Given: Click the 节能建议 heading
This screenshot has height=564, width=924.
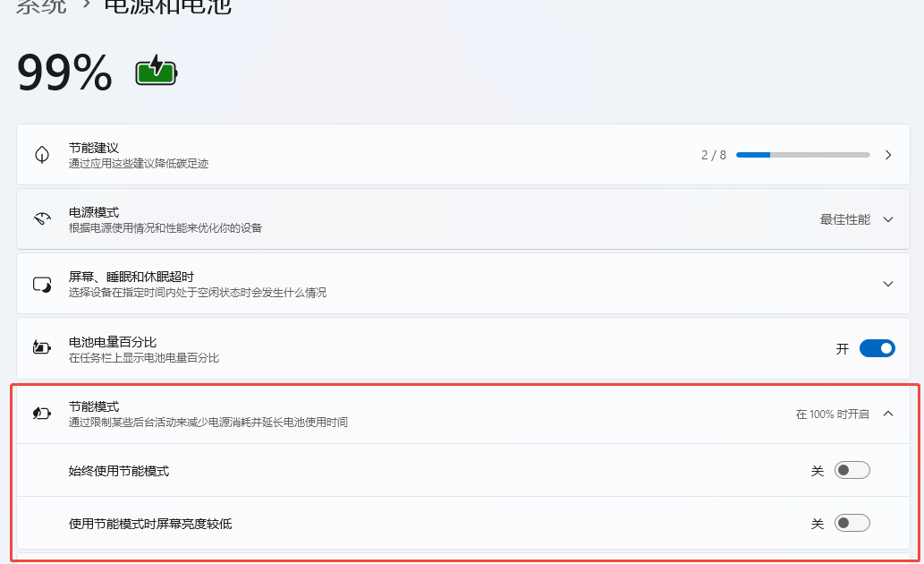Looking at the screenshot, I should 94,148.
